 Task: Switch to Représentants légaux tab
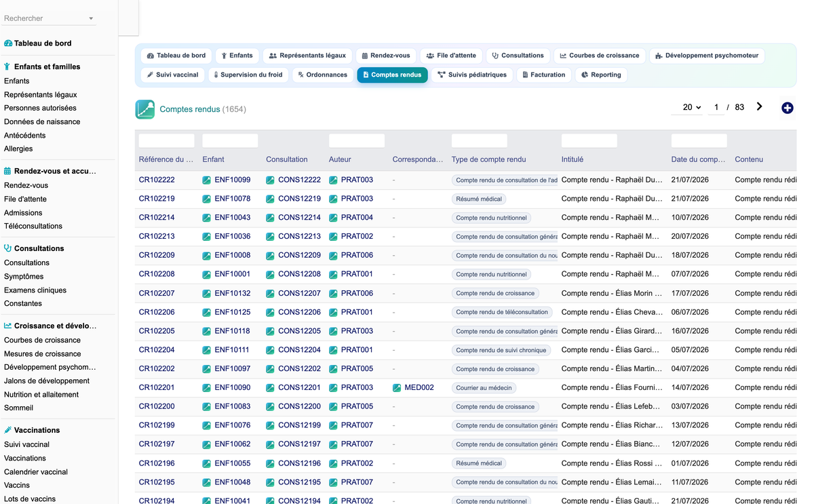[x=308, y=56]
